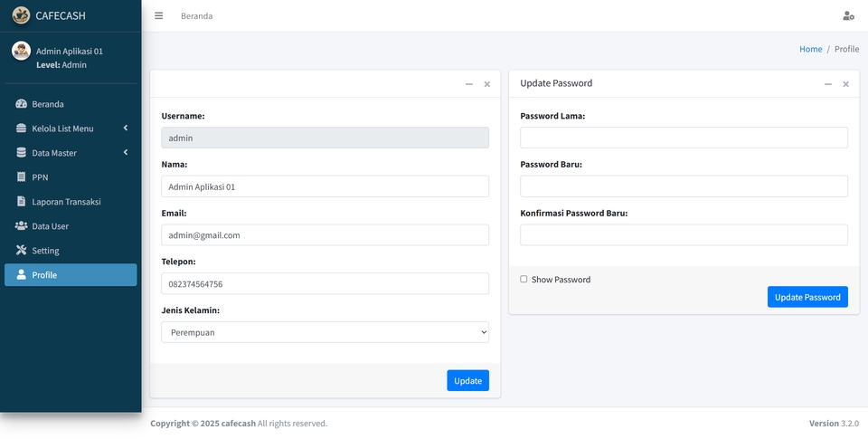Screen dimensions: 868x439
Task: Click the Admin Aplikasi 01 name link
Action: tap(70, 51)
